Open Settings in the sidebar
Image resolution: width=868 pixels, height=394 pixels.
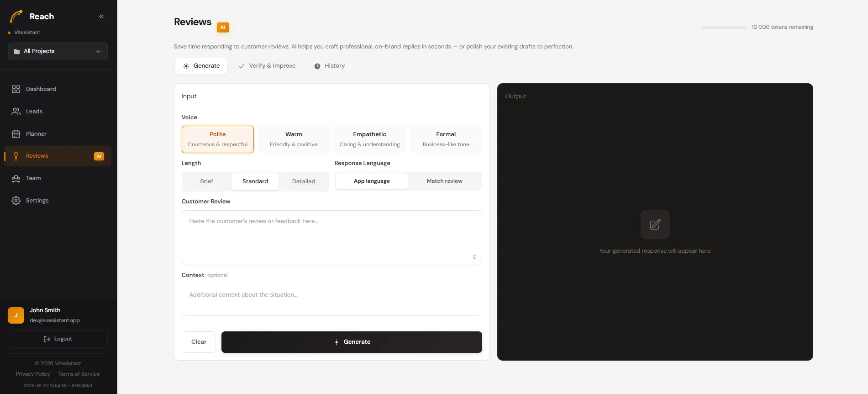coord(58,201)
